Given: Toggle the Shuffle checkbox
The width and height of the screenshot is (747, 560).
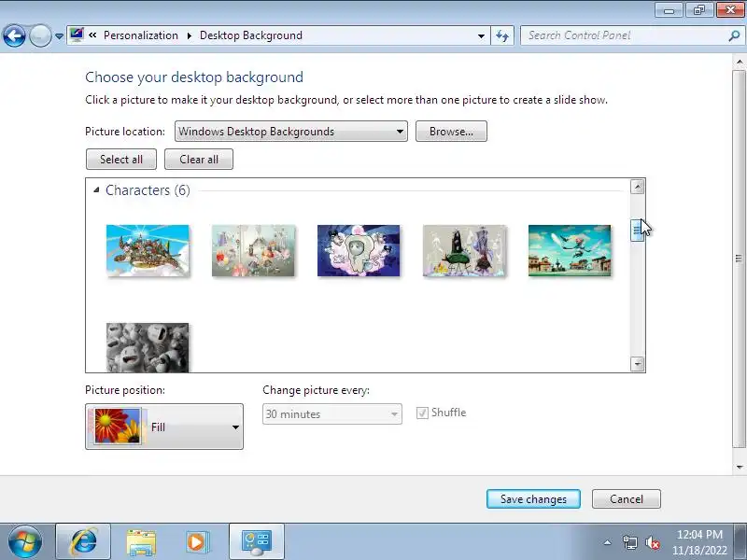Looking at the screenshot, I should pos(422,413).
